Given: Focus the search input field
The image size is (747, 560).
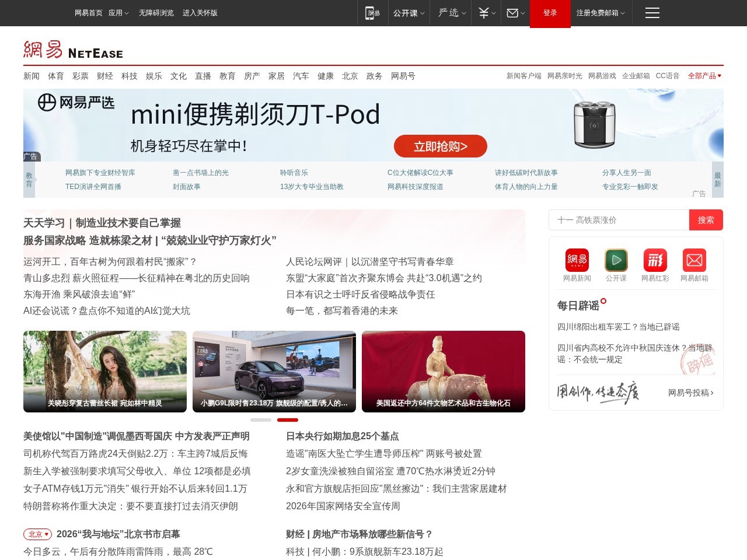Looking at the screenshot, I should (x=619, y=220).
